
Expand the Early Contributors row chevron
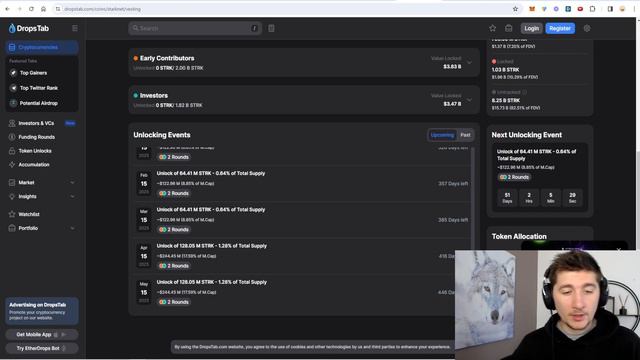(469, 62)
